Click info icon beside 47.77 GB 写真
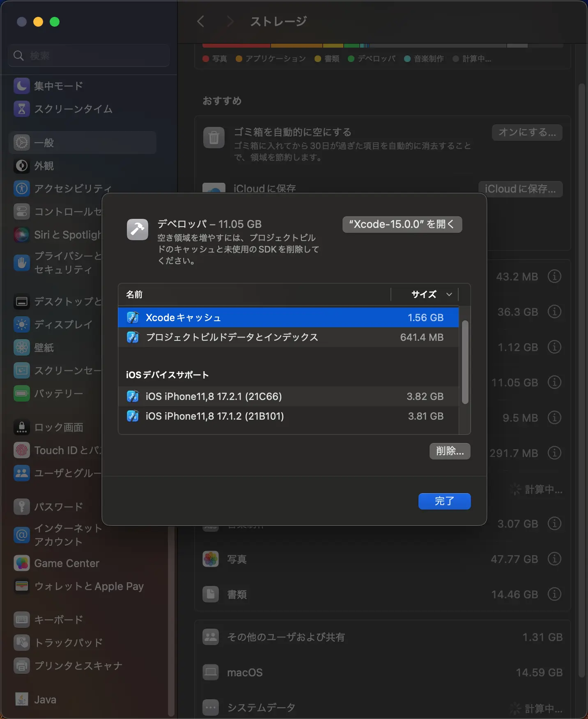 coord(554,559)
